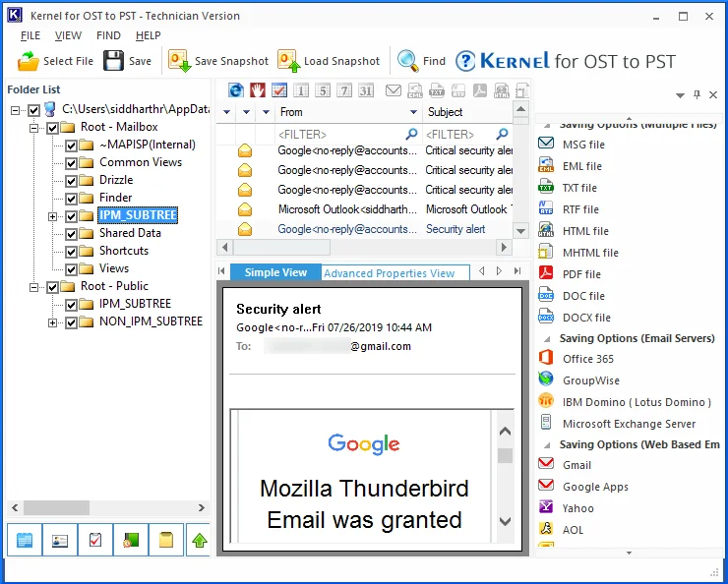Screen dimensions: 728x584
Task: Open the HELP menu
Action: (x=149, y=35)
